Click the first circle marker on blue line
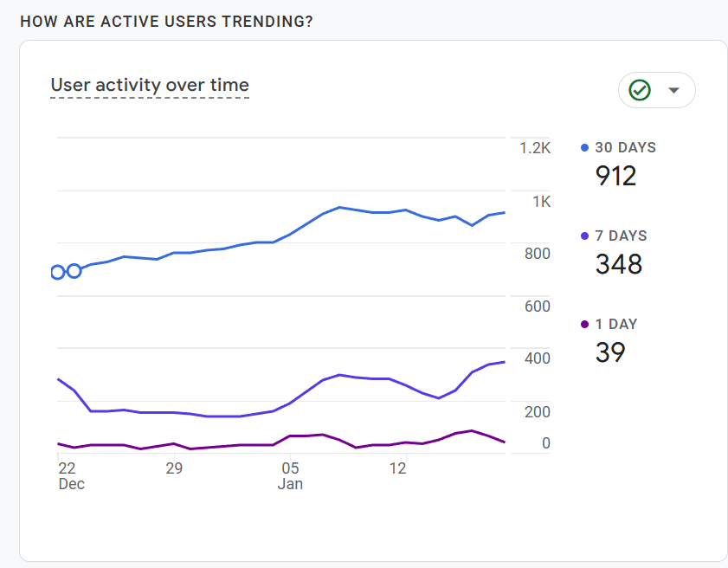The image size is (728, 568). coord(57,272)
